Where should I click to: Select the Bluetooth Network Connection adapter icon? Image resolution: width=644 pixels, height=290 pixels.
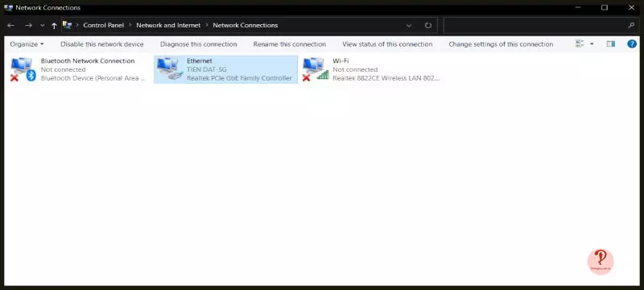pos(23,69)
